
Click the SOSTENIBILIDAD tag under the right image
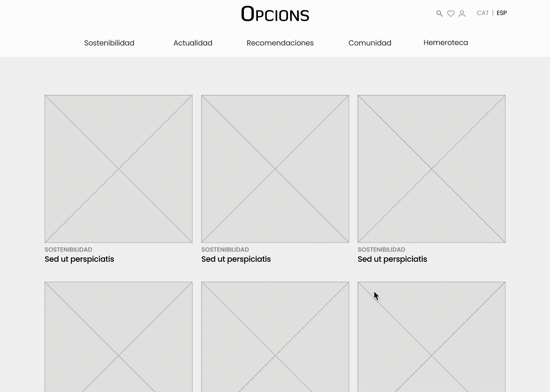(381, 250)
